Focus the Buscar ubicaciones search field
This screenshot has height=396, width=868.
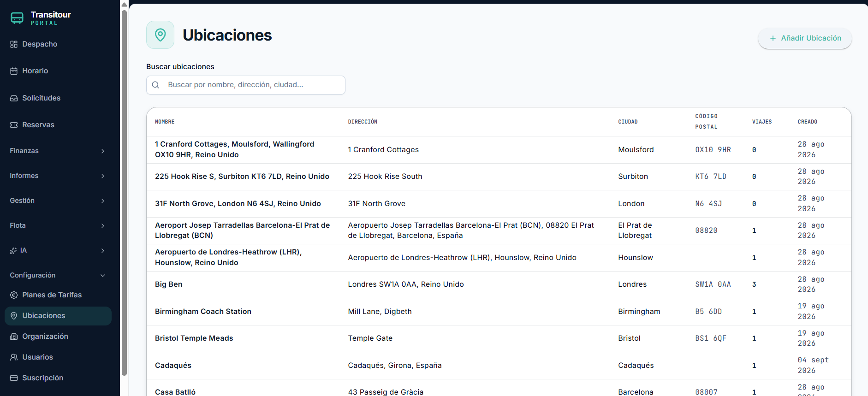pyautogui.click(x=246, y=85)
